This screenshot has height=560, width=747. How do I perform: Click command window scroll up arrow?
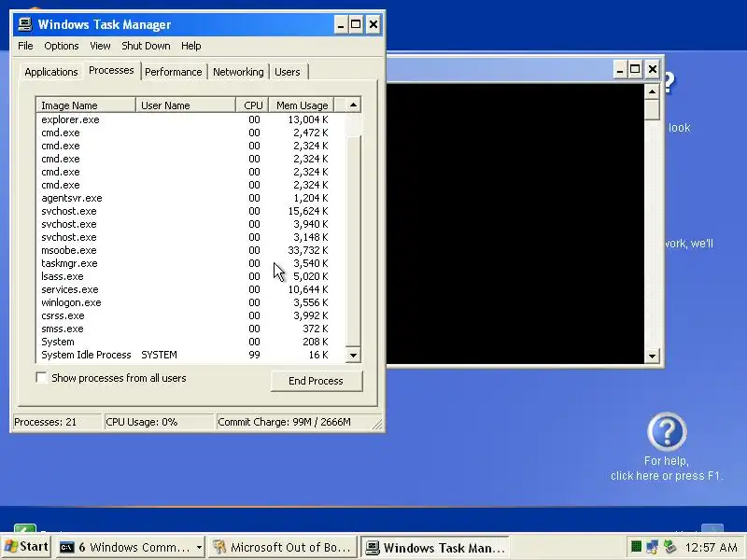point(652,91)
